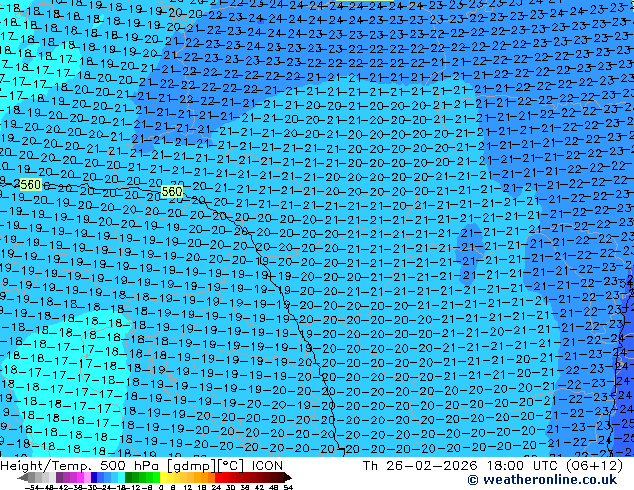Screen dimensions: 634x490
Task: Click the weatheronline.co.uk copyright link
Action: [x=542, y=480]
